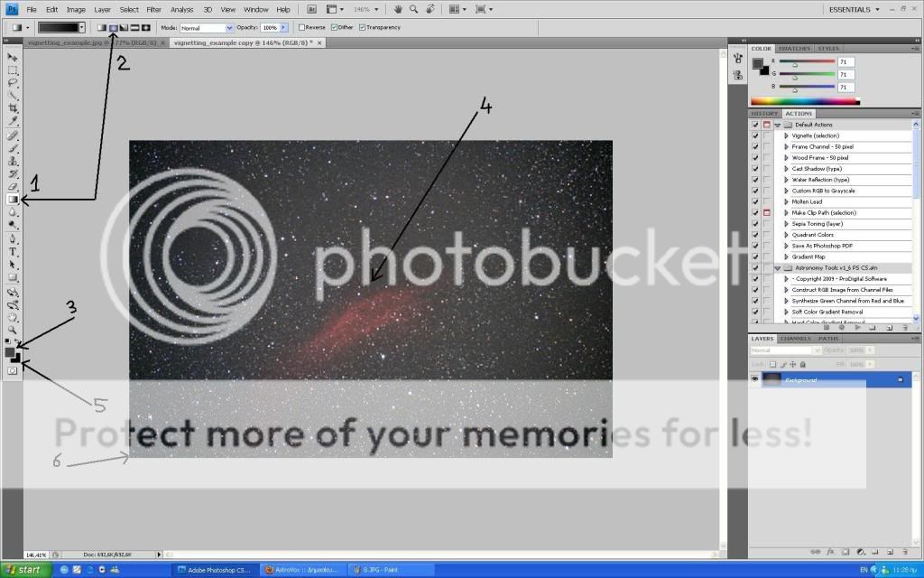The height and width of the screenshot is (578, 924).
Task: Select the Vignette (selection) action
Action: pos(815,135)
